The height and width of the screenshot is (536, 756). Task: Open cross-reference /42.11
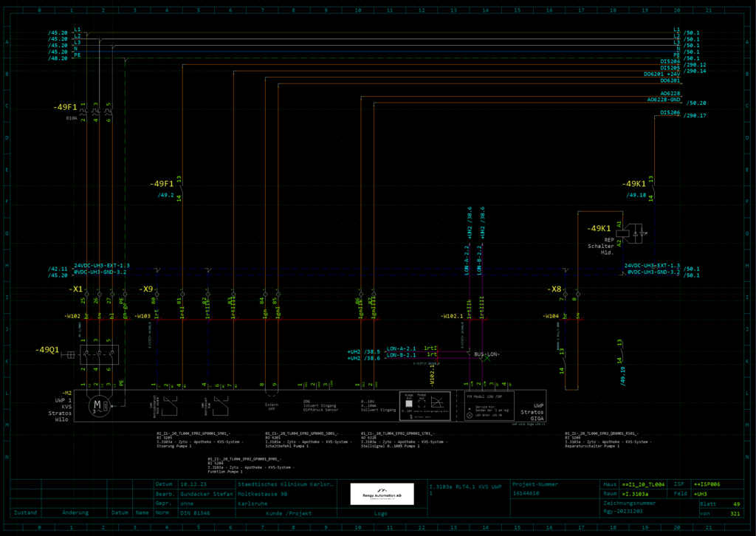[58, 269]
